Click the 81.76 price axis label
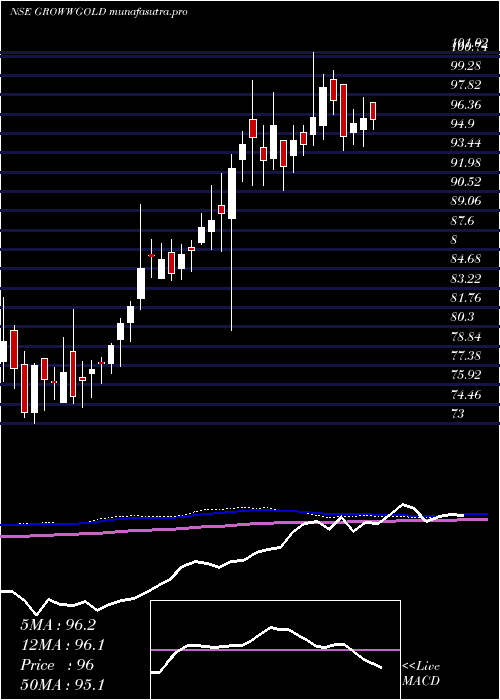Image resolution: width=500 pixels, height=700 pixels. [466, 298]
